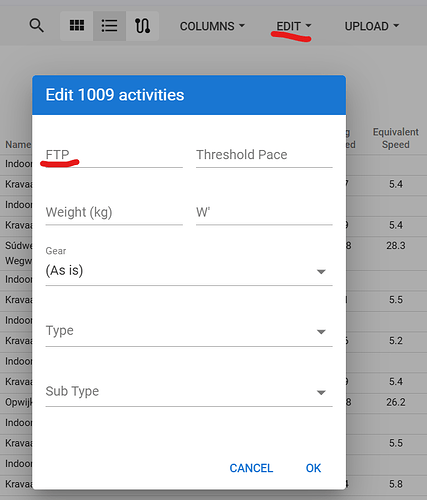427x500 pixels.
Task: Focus the Threshold Pace field
Action: [x=264, y=155]
